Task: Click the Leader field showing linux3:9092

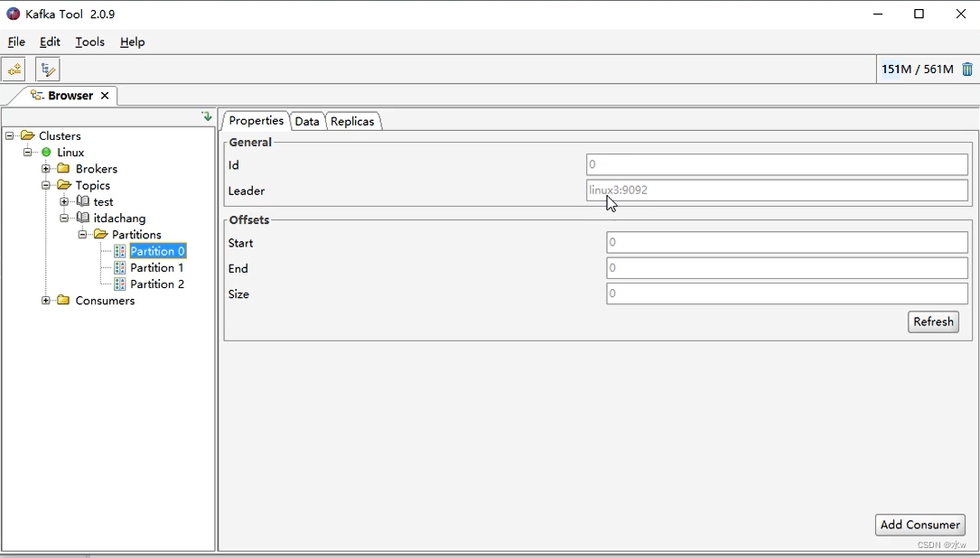Action: [777, 190]
